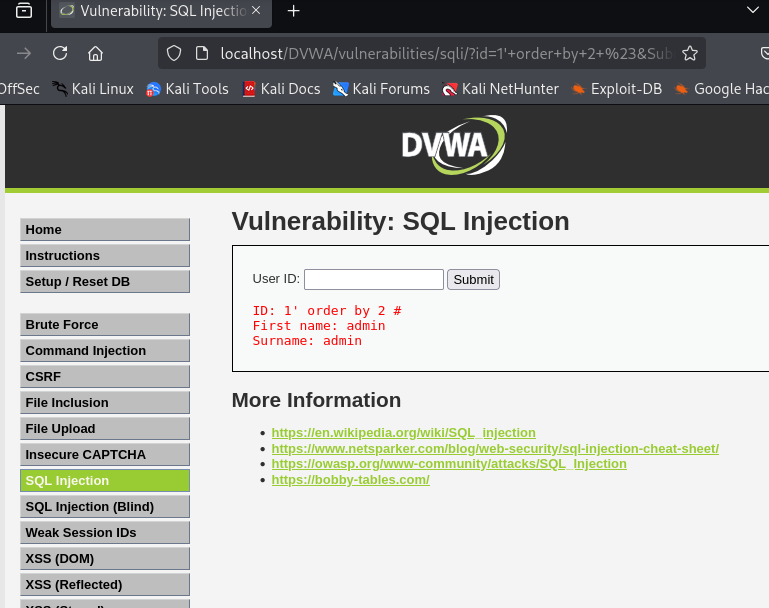769x608 pixels.
Task: Click the "Surname: admin" result line
Action: pos(307,340)
